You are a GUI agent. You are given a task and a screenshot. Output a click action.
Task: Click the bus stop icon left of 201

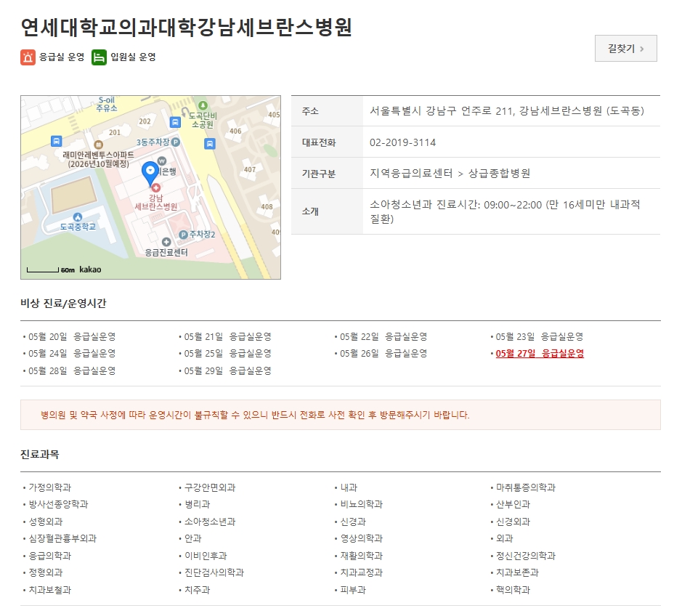point(56,141)
